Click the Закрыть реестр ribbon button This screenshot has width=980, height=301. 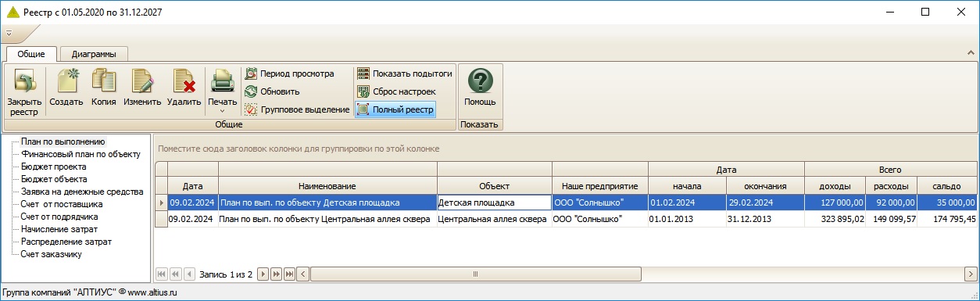(x=24, y=91)
